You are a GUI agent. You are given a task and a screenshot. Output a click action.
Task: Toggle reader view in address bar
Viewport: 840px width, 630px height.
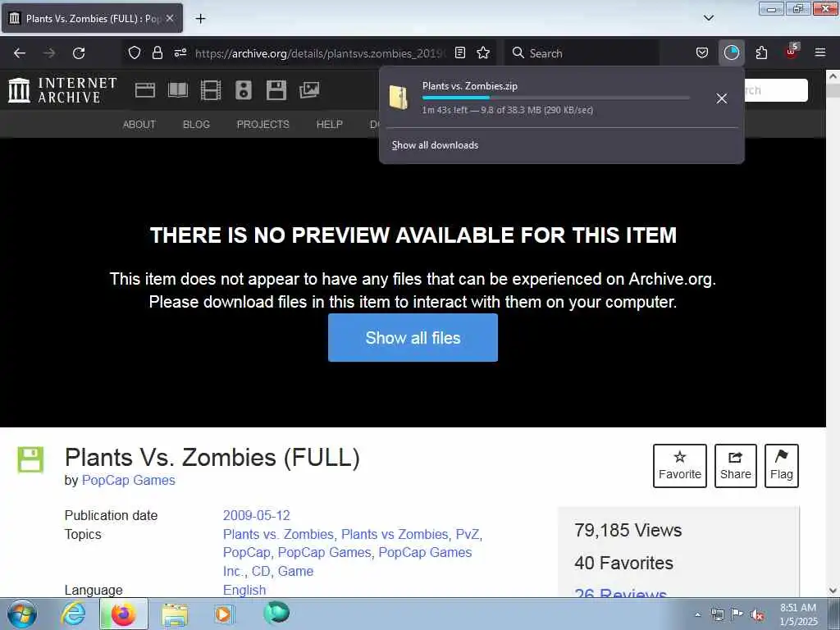tap(460, 53)
